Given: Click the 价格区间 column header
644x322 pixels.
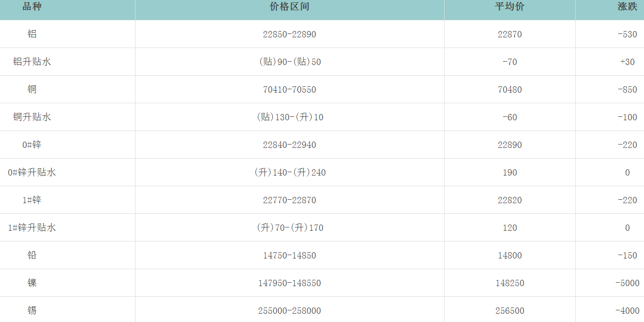Looking at the screenshot, I should [x=289, y=7].
